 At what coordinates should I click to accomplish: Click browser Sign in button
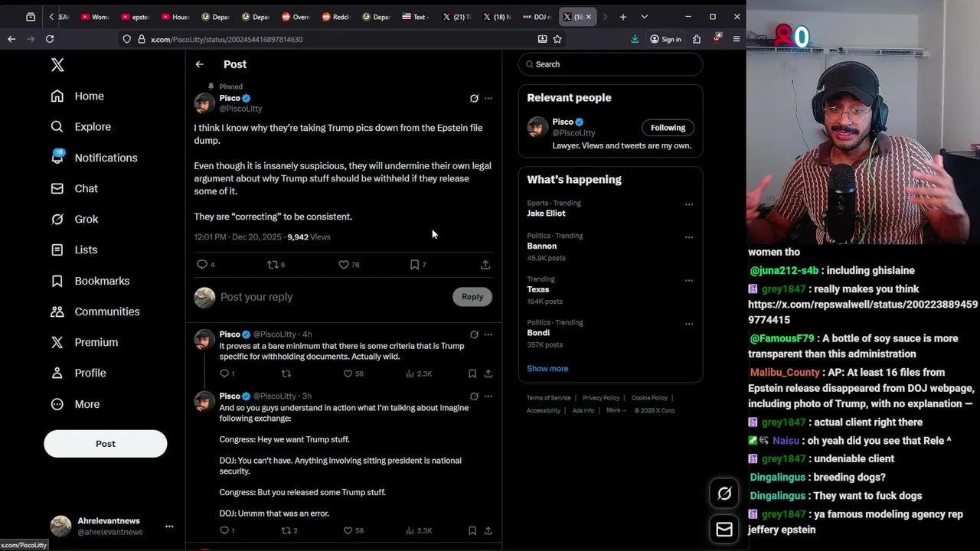pyautogui.click(x=665, y=39)
